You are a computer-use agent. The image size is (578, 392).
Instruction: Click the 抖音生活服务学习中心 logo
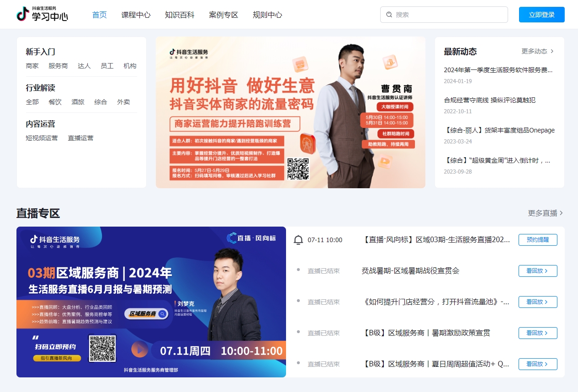[x=42, y=14]
